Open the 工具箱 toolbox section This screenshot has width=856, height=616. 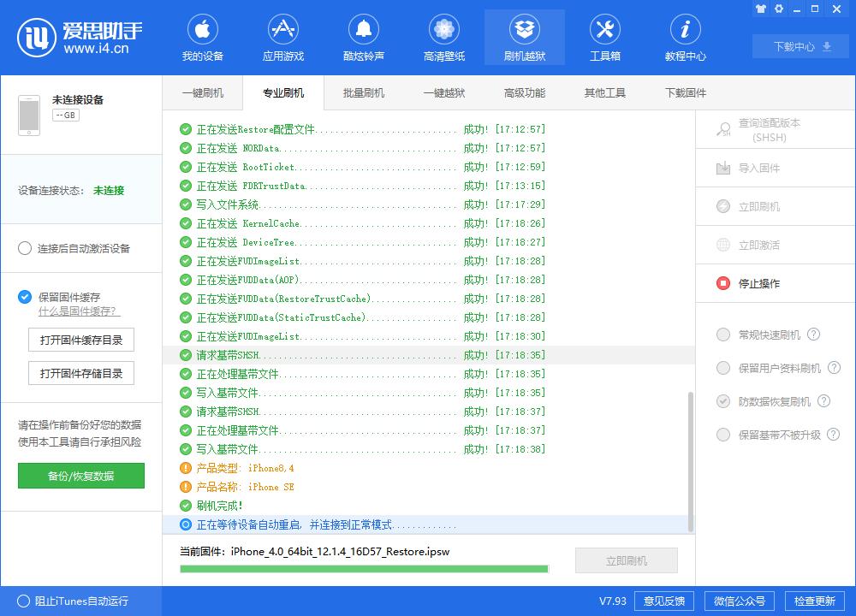click(604, 37)
